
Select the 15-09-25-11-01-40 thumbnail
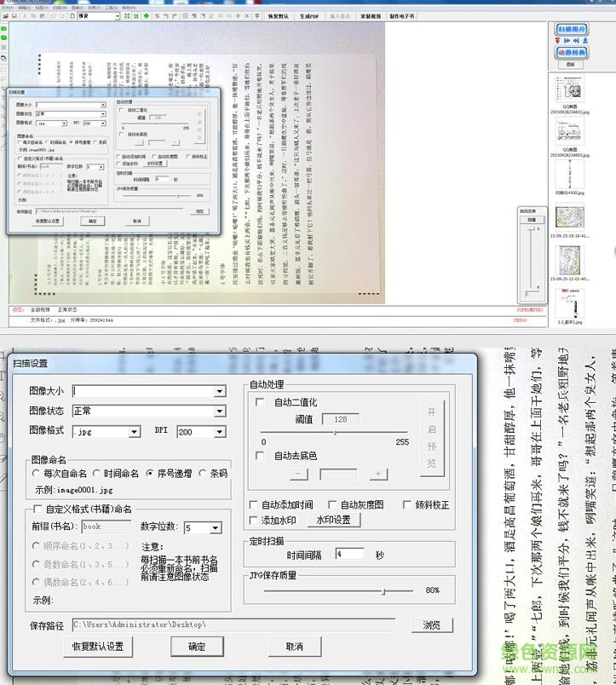tap(570, 261)
